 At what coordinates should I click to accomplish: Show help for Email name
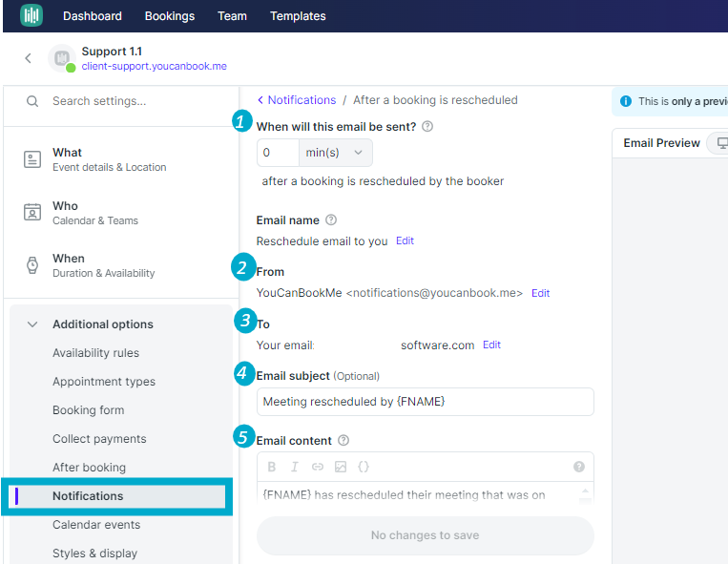330,219
